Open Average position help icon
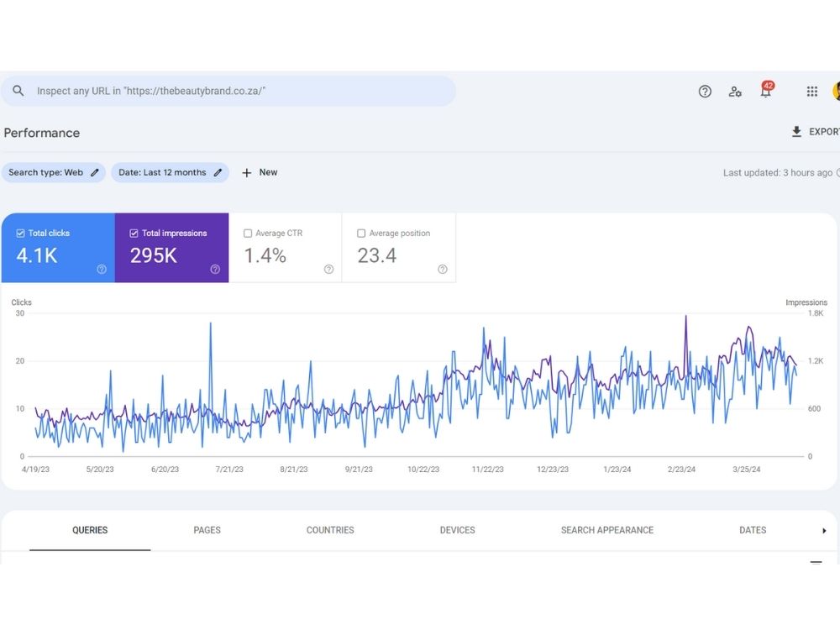The width and height of the screenshot is (840, 630). [x=442, y=269]
